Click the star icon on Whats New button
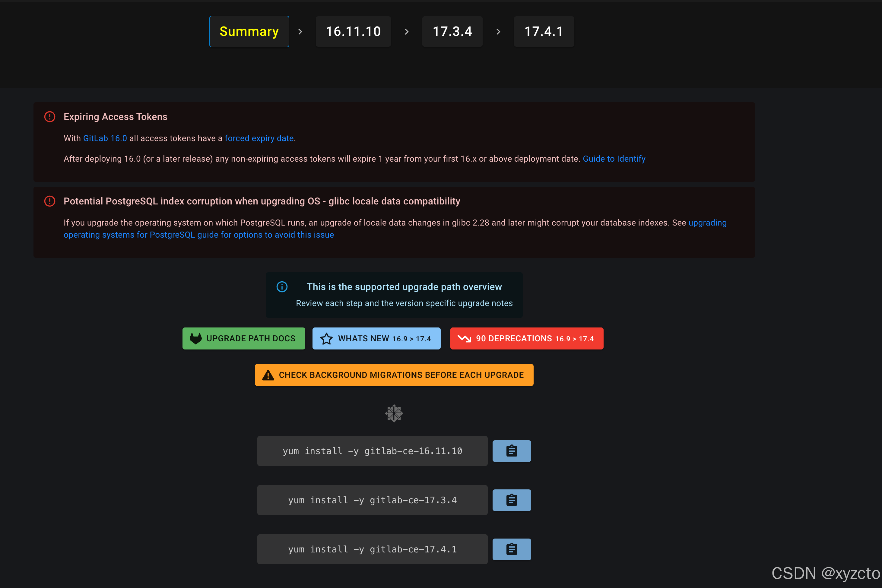The image size is (882, 588). 326,339
